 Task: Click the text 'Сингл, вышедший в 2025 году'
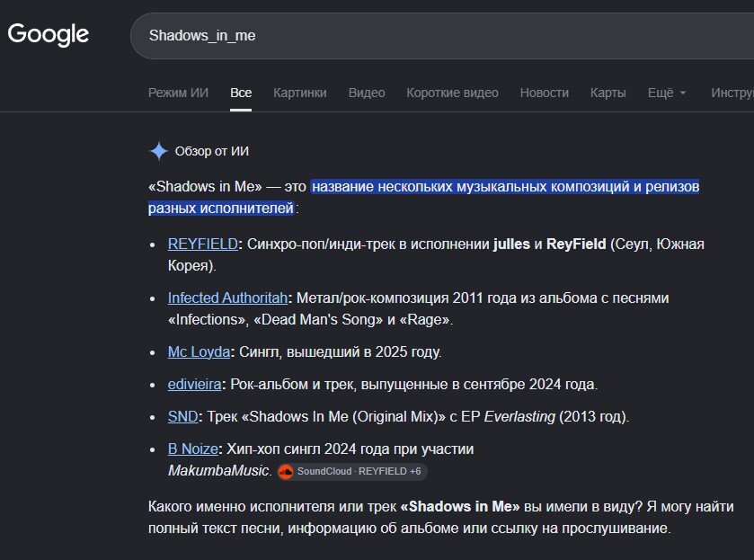click(x=340, y=351)
